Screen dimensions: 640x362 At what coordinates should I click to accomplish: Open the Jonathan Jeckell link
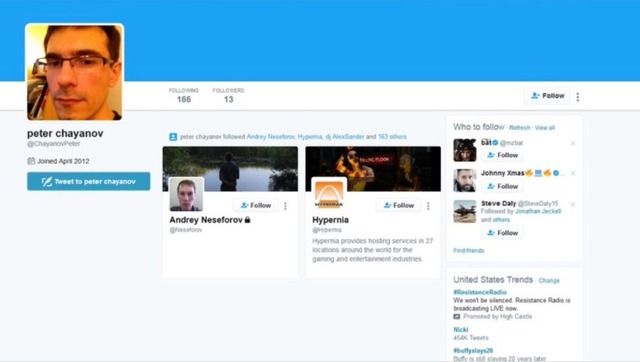click(538, 211)
